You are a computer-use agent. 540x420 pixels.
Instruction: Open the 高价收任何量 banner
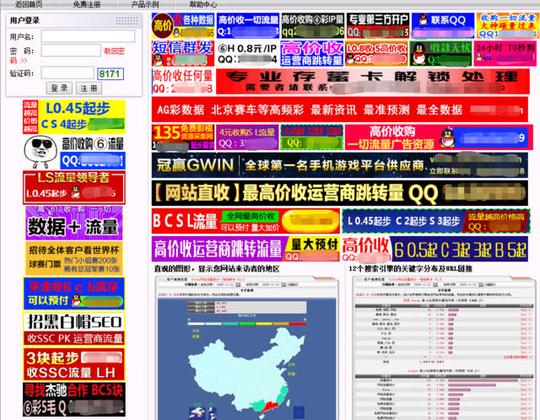[x=183, y=82]
